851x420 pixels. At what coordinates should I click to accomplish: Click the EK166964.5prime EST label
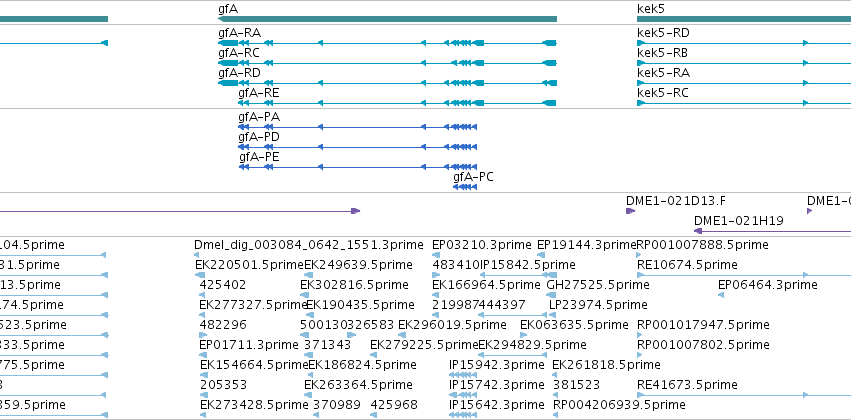pos(486,285)
